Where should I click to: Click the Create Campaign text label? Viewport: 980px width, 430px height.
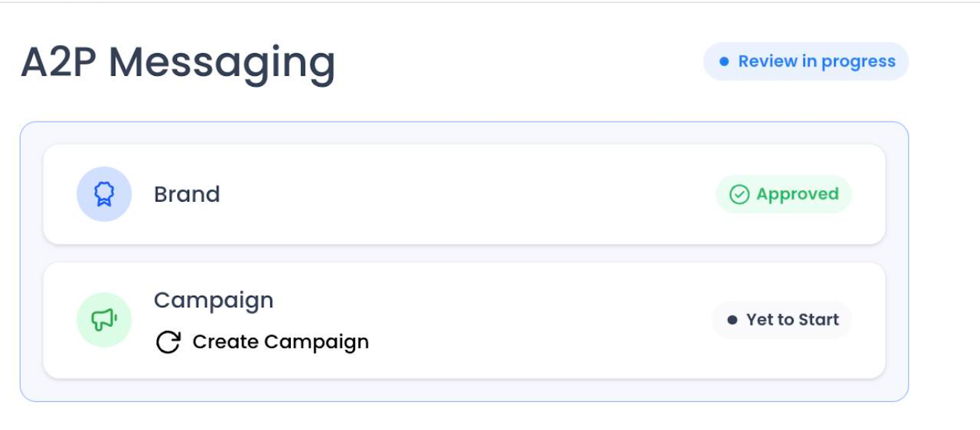281,342
